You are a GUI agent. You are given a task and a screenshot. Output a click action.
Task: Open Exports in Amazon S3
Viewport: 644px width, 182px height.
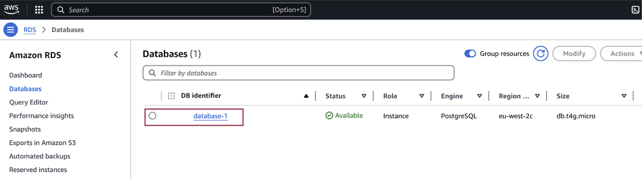(x=43, y=143)
